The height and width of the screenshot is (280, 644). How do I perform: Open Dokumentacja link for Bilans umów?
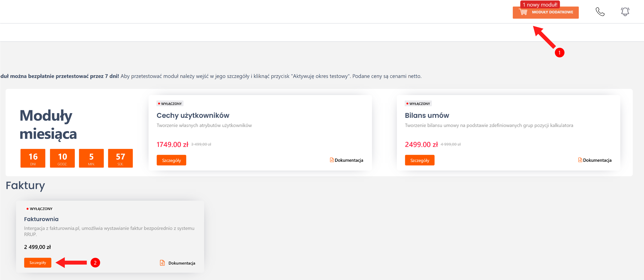pos(597,160)
